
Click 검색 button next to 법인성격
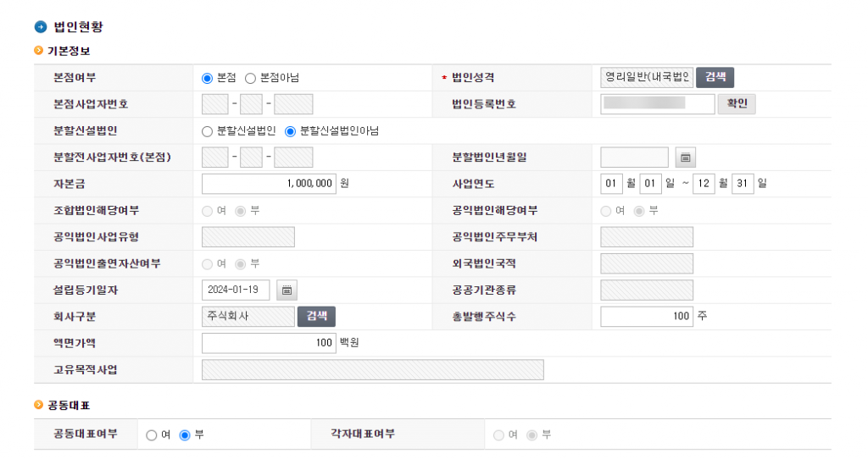click(715, 77)
